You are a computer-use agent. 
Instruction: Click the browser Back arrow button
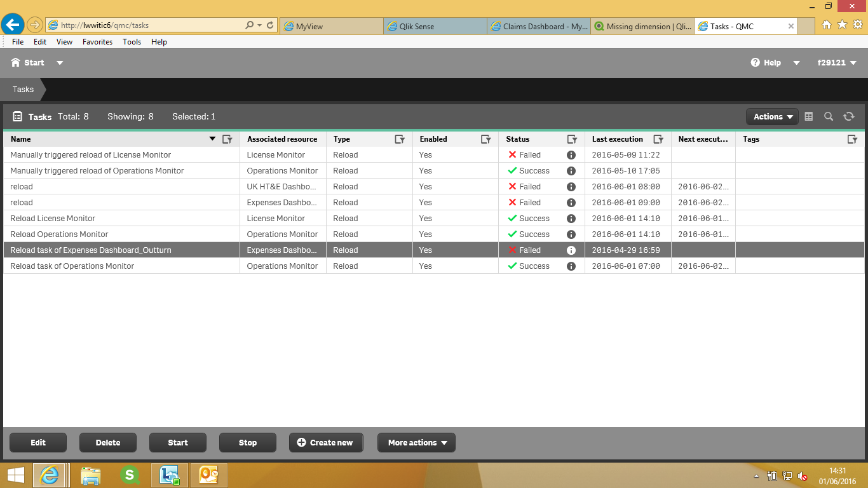click(13, 25)
